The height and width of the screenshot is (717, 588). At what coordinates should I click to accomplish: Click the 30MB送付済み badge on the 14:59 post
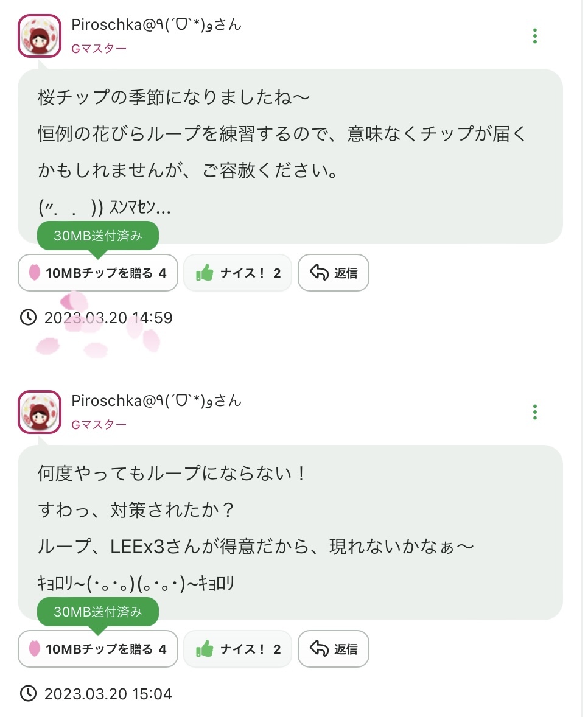tap(98, 236)
